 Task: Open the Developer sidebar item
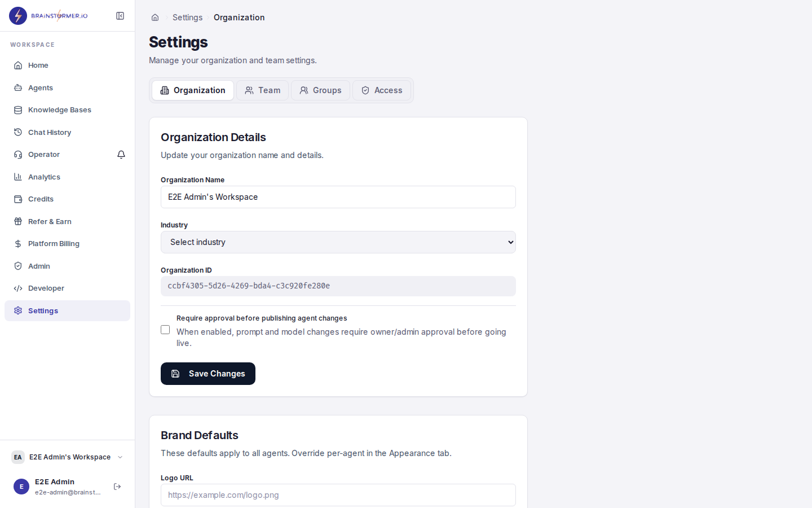click(67, 288)
